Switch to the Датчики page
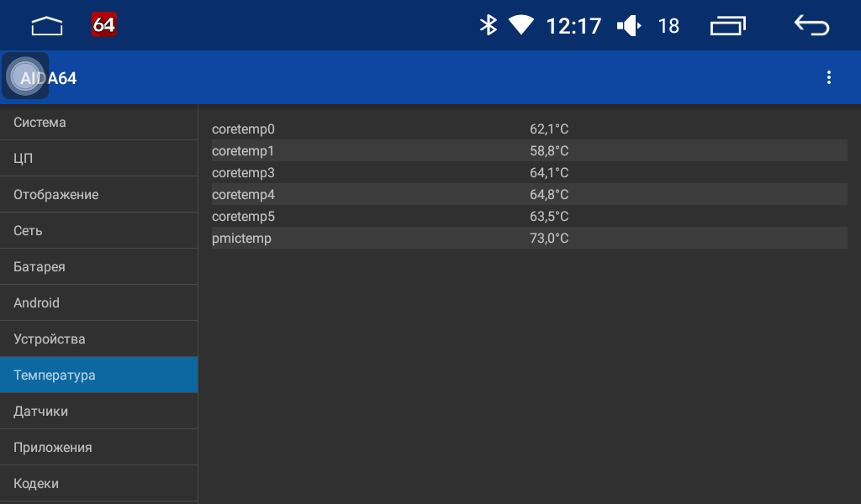The image size is (861, 504). click(x=98, y=412)
